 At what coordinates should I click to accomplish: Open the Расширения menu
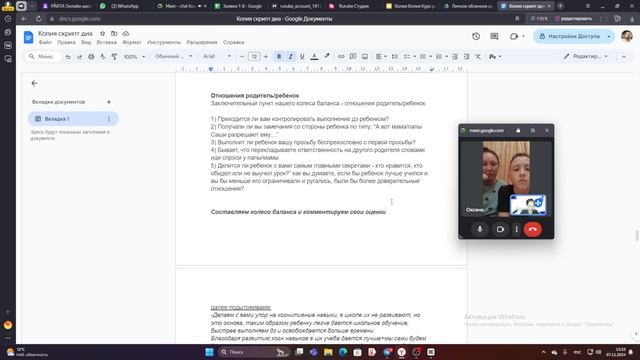click(x=202, y=42)
